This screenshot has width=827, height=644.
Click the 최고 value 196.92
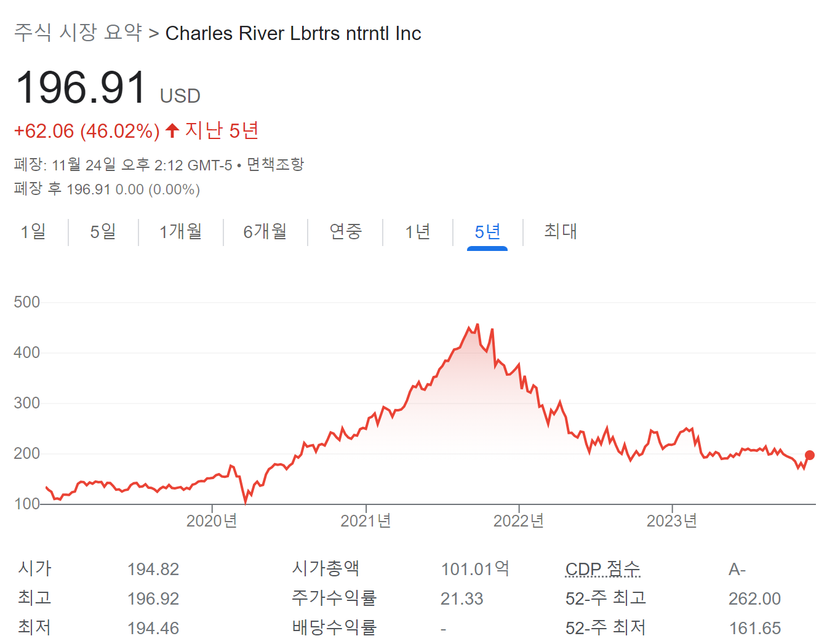pos(153,598)
